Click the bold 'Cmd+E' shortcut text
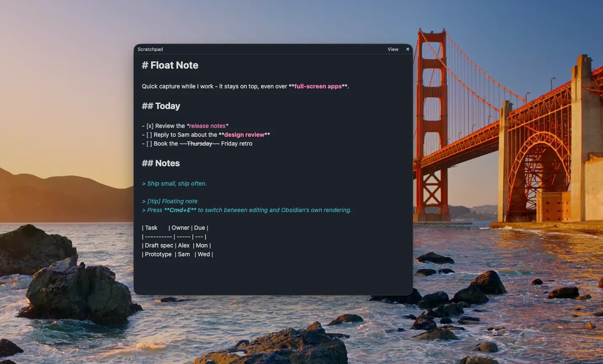 click(x=180, y=210)
